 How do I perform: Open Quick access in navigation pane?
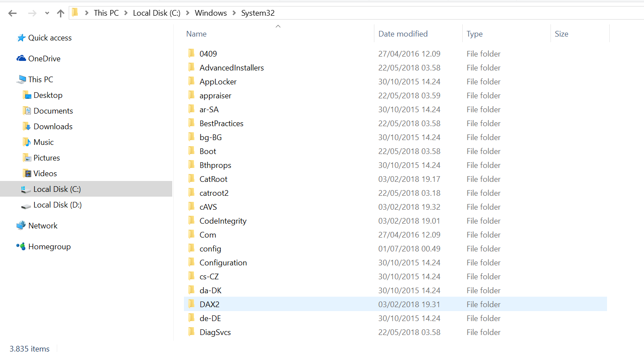[x=50, y=38]
